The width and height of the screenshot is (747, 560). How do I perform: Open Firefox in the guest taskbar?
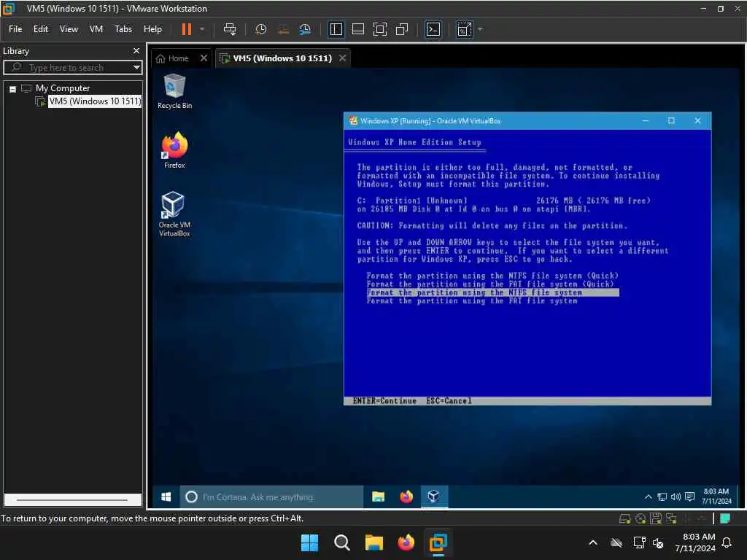click(406, 497)
